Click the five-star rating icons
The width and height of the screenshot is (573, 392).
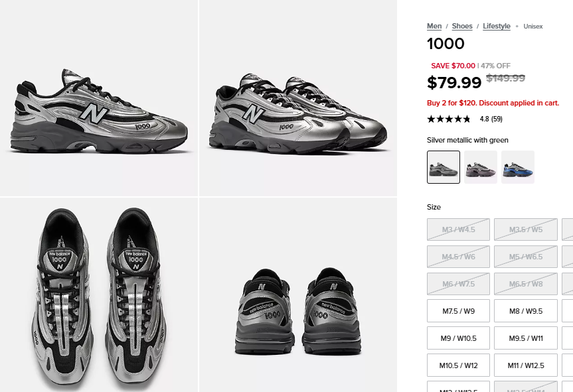(449, 119)
